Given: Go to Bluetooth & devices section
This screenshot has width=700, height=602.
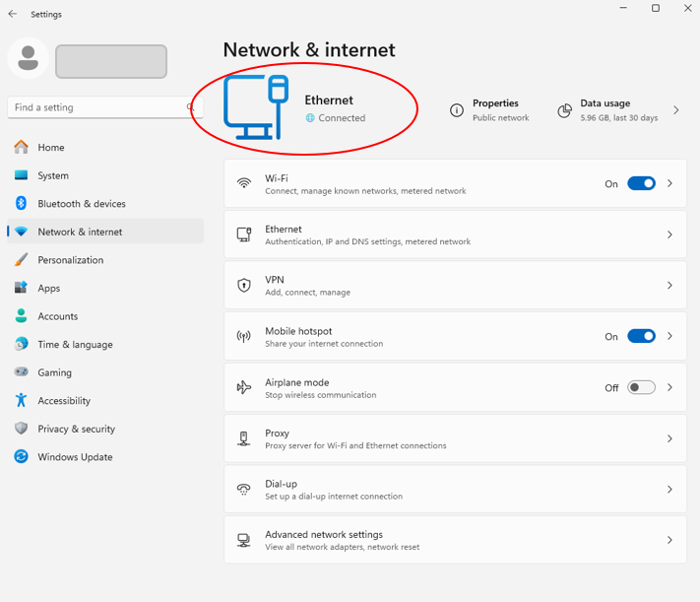Looking at the screenshot, I should point(82,204).
